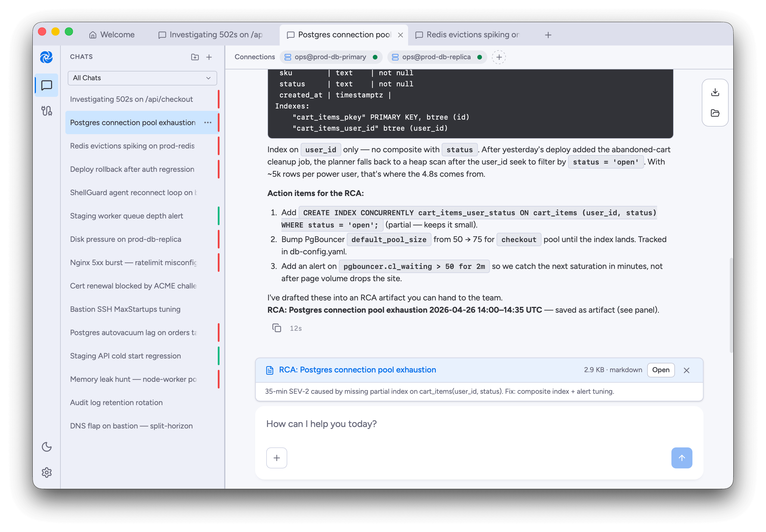
Task: Click home icon on Welcome tab
Action: pyautogui.click(x=93, y=35)
